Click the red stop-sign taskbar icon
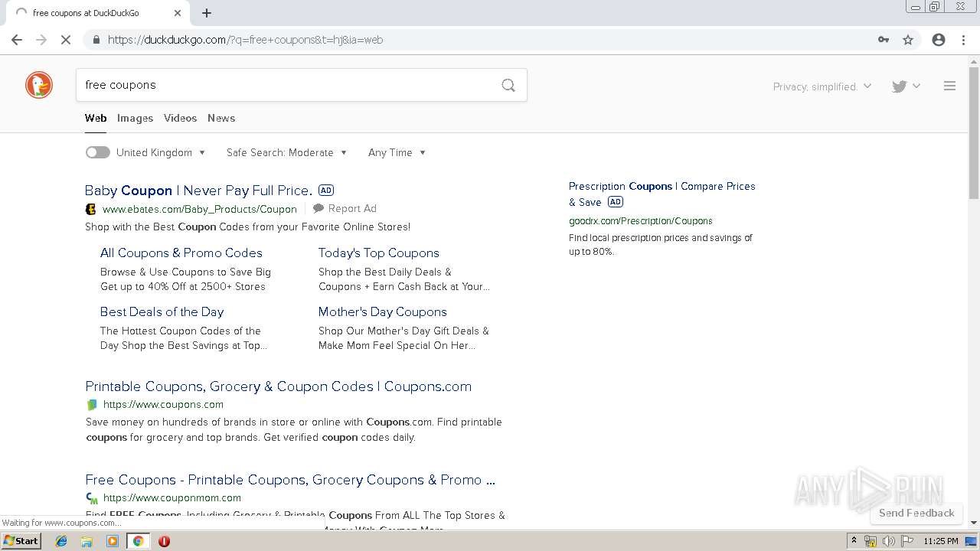 click(x=164, y=541)
